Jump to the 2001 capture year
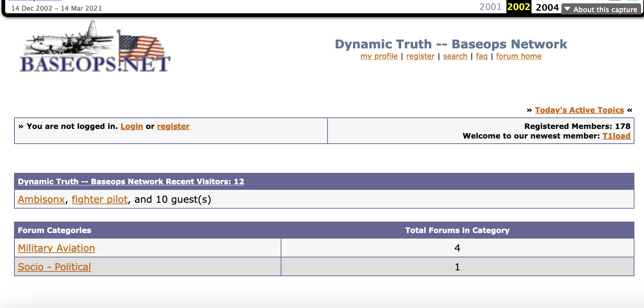 [x=490, y=7]
